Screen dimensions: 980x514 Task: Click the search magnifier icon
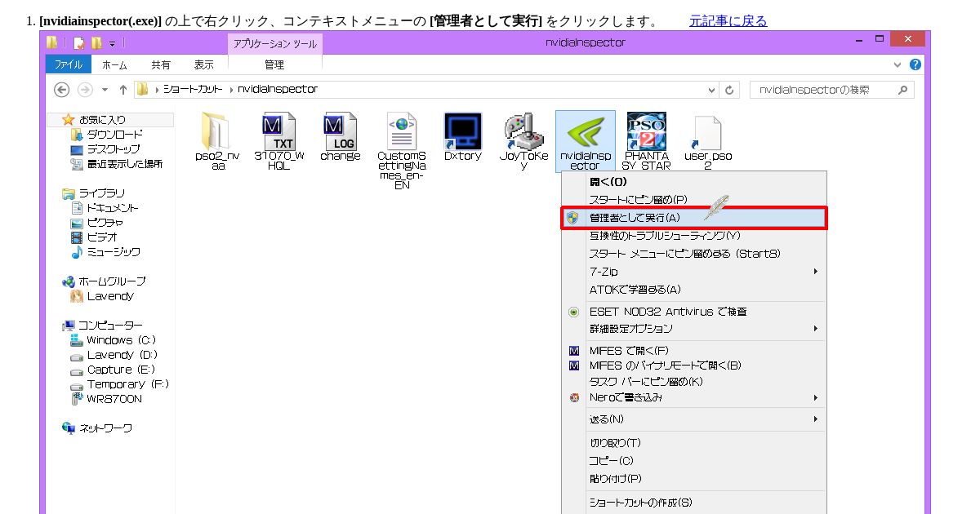(x=903, y=90)
